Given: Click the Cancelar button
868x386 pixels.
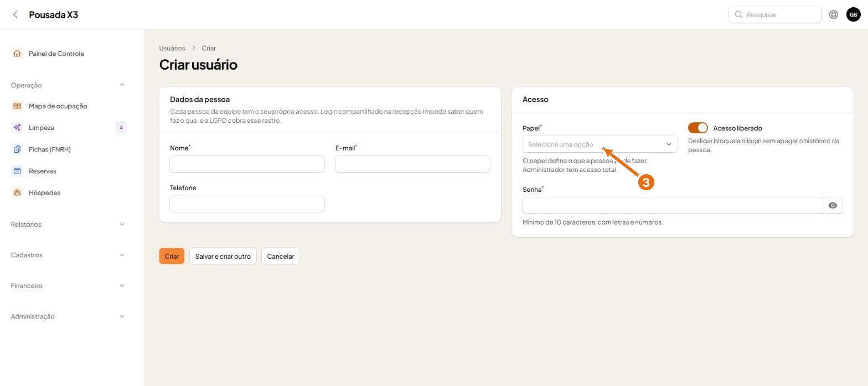Looking at the screenshot, I should (x=281, y=256).
